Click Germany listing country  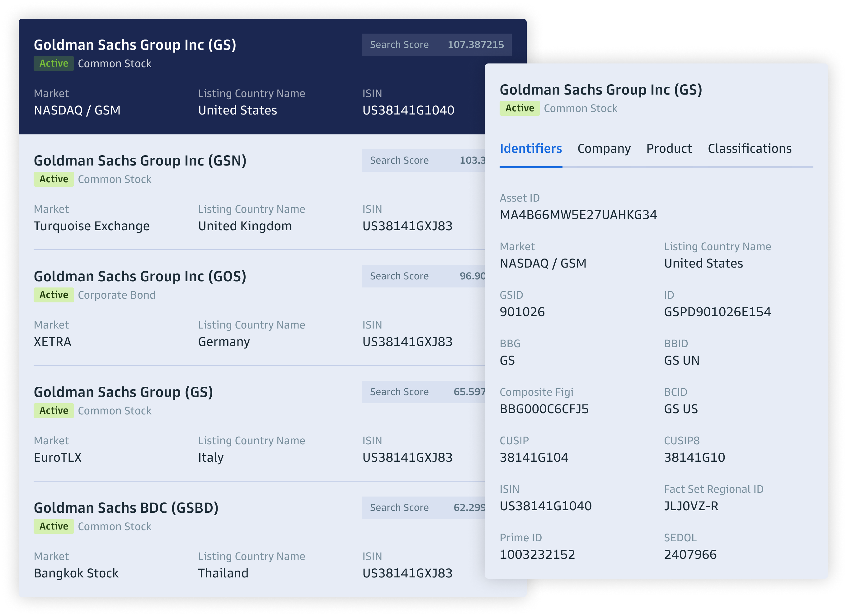coord(224,342)
